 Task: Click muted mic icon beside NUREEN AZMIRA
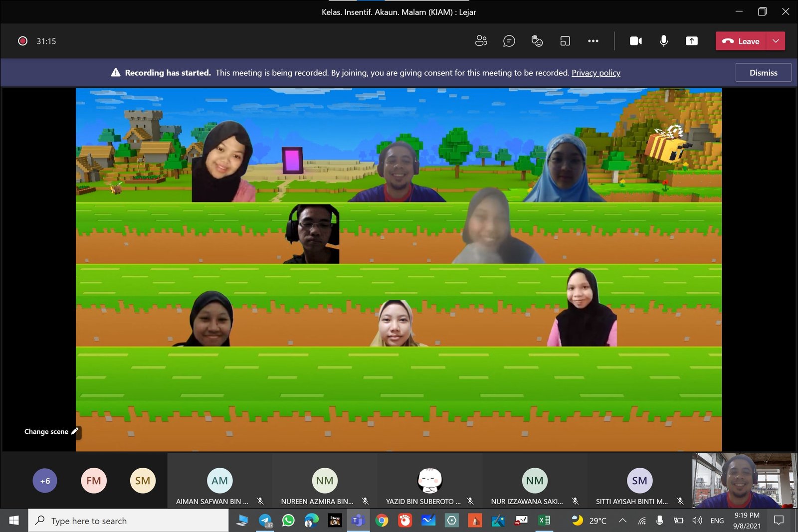tap(365, 501)
